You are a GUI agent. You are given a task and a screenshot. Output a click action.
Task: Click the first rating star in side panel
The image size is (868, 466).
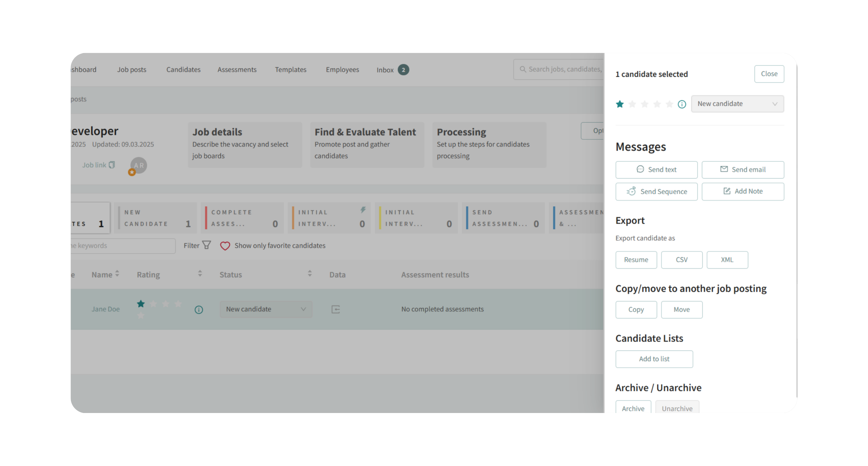click(x=620, y=104)
